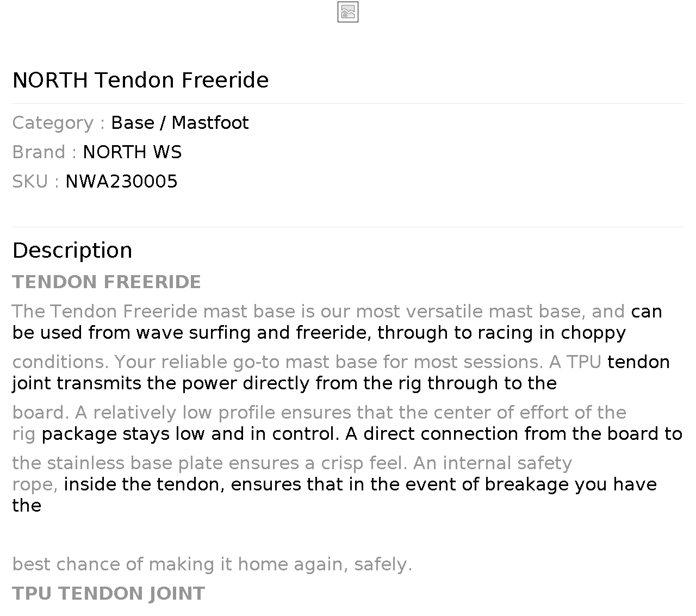The image size is (696, 616).
Task: Click the TENDON FREERIDE bold heading
Action: tap(107, 282)
